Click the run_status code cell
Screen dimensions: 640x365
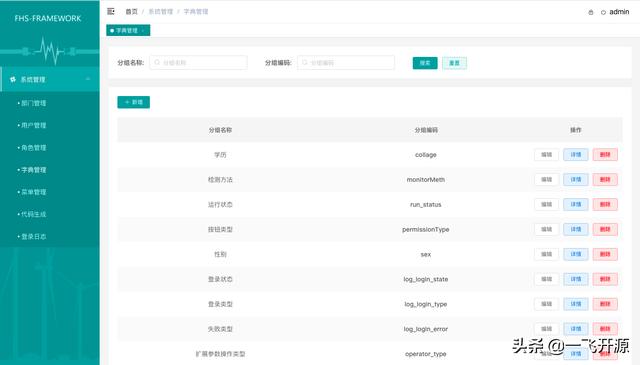(426, 205)
